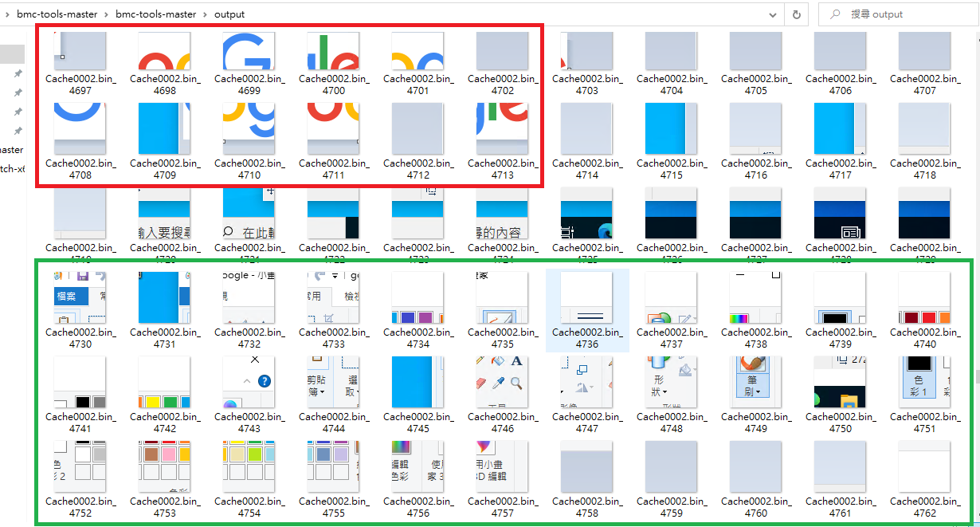Image resolution: width=980 pixels, height=527 pixels.
Task: Select file Cache0002.bin_4745 solid blue thumbnail
Action: tap(418, 382)
